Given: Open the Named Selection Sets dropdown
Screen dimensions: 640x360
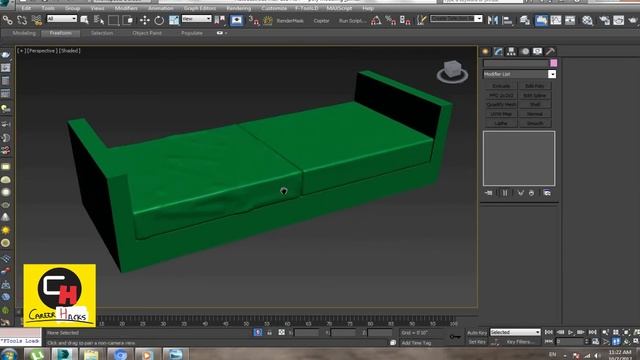Looking at the screenshot, I should [456, 19].
